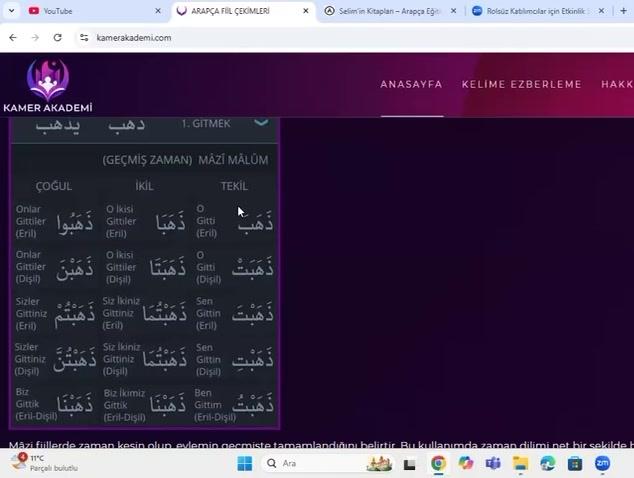Click the 1. GİTMEK verb heading
Viewport: 634px width, 478px height.
tap(206, 123)
